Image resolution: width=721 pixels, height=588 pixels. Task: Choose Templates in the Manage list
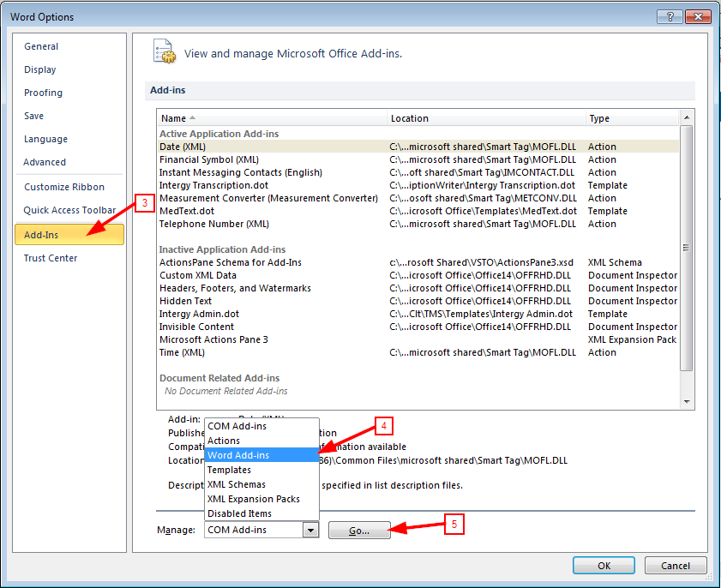coord(261,470)
